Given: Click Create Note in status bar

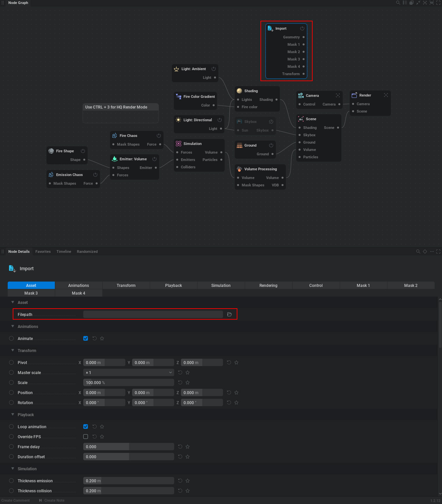Looking at the screenshot, I should tap(54, 500).
